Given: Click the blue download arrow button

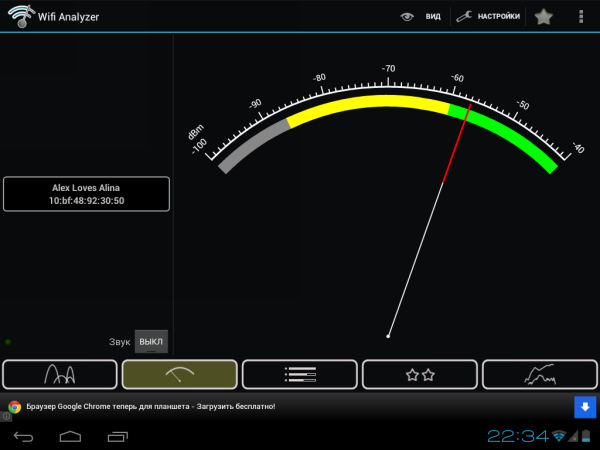Looking at the screenshot, I should point(585,407).
